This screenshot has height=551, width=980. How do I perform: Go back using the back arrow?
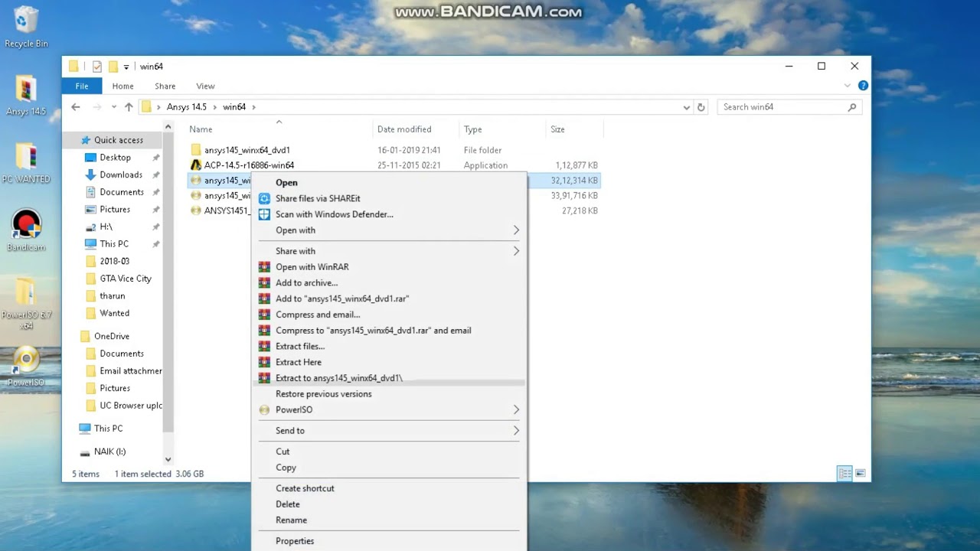[x=76, y=107]
